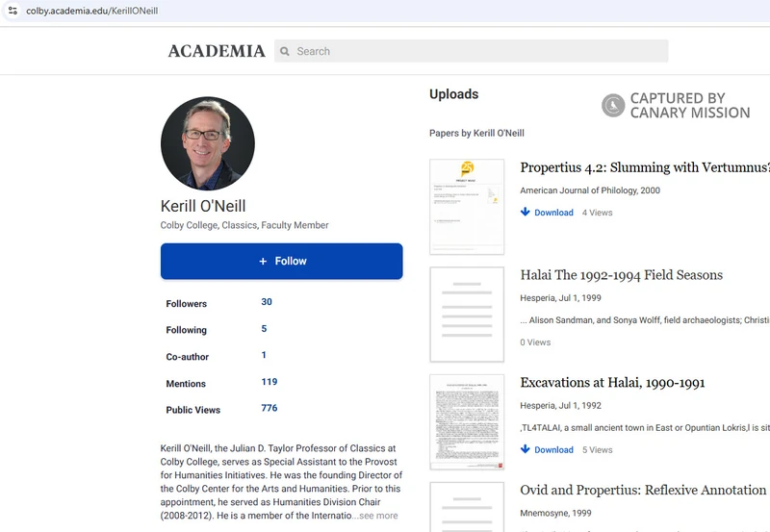Image resolution: width=770 pixels, height=532 pixels.
Task: Click the Public Views label
Action: point(193,410)
